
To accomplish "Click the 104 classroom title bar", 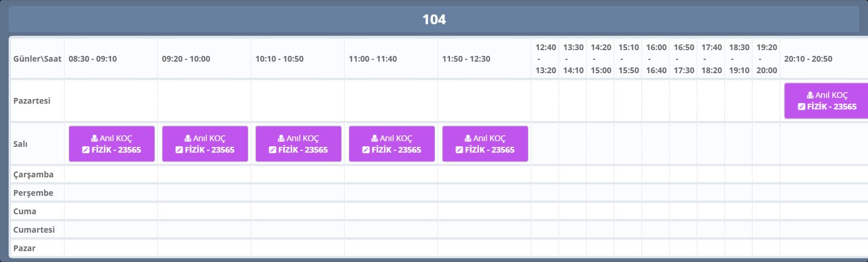I will 434,20.
